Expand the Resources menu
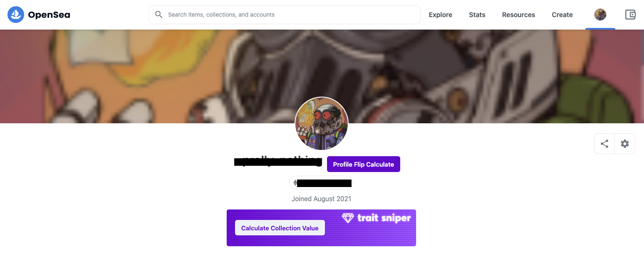Screen dimensions: 644x262 [x=518, y=15]
